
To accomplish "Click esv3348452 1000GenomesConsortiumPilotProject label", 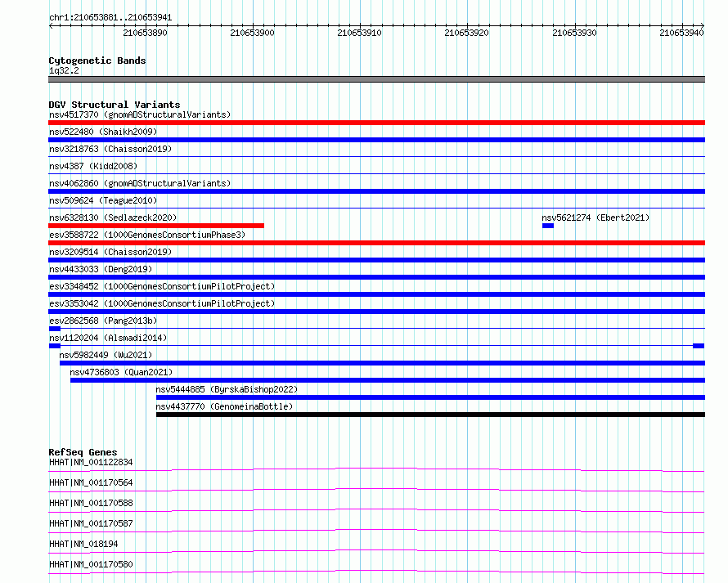I will pyautogui.click(x=162, y=286).
